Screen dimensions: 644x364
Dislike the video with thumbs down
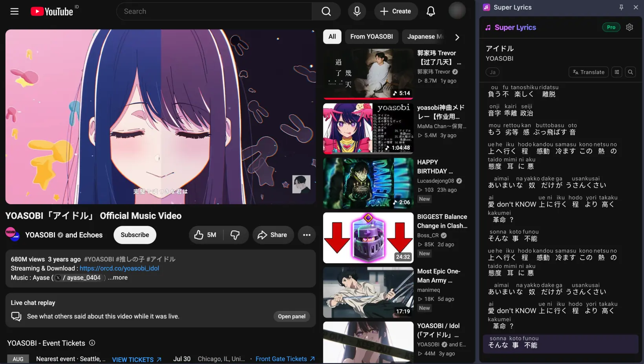[x=235, y=235]
